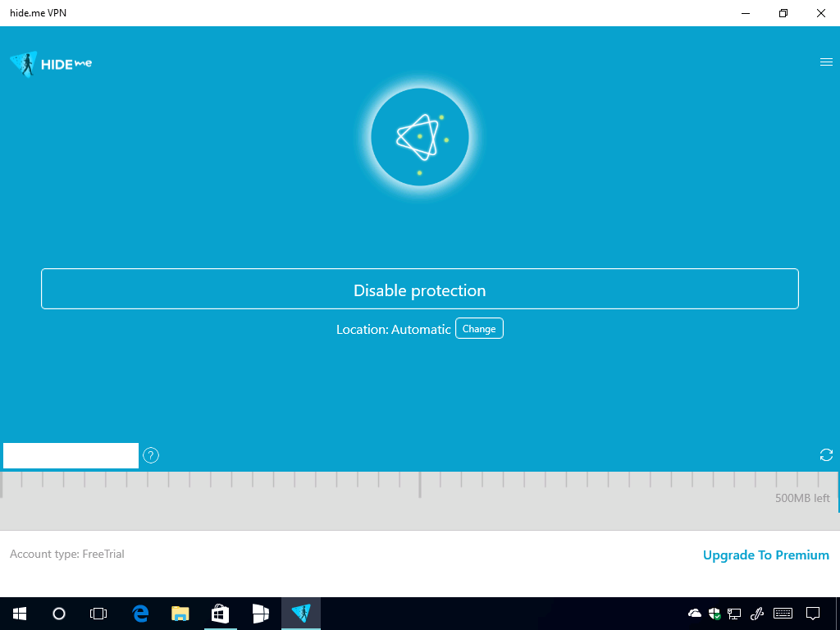Click the '500MB left' text
The height and width of the screenshot is (630, 840).
point(802,498)
